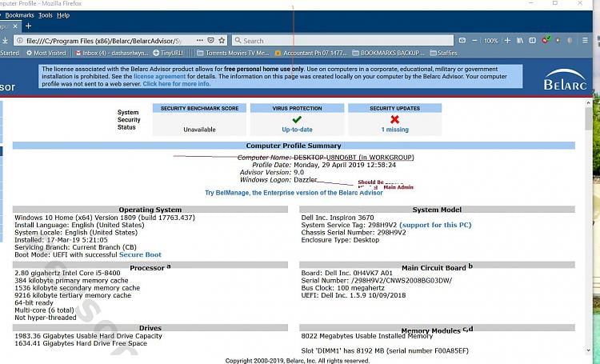Click '2.80 gigahertz Intel Core i5-8400' text

point(67,273)
